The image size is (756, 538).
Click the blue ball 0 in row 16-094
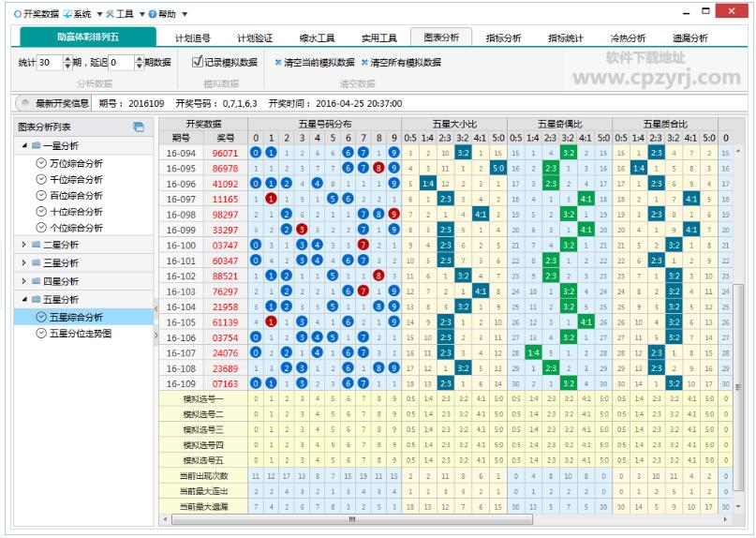(x=256, y=153)
